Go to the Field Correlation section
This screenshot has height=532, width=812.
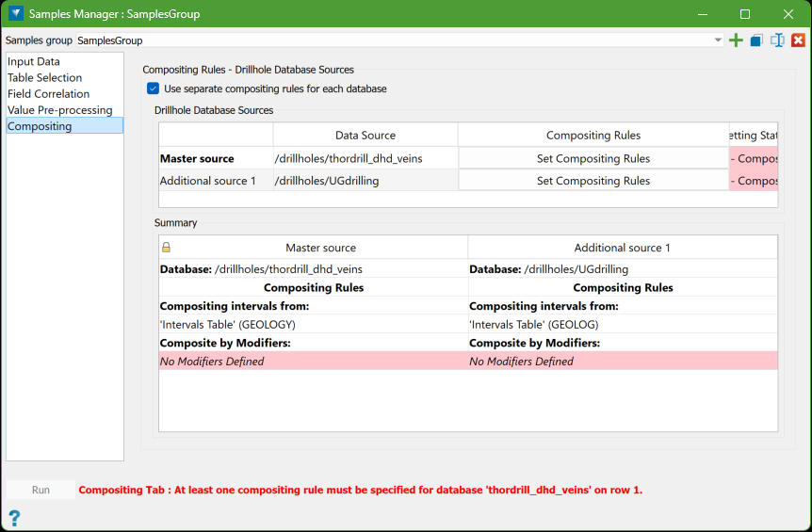coord(48,93)
